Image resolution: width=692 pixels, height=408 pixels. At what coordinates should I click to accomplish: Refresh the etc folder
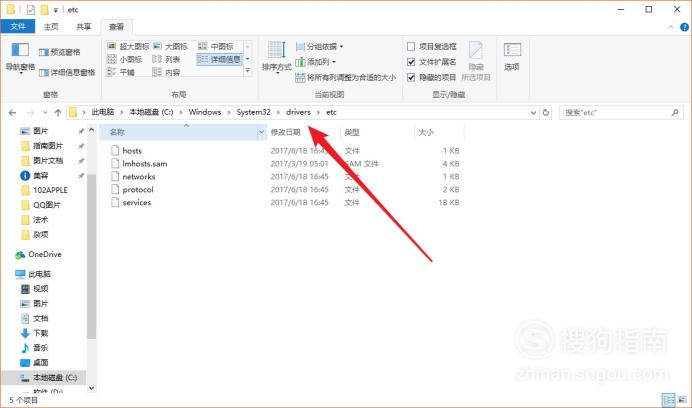click(x=546, y=113)
